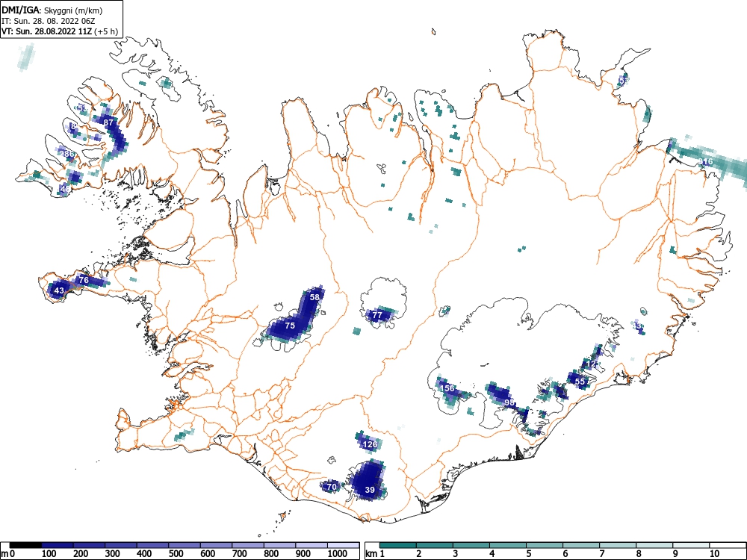747x560 pixels.
Task: Pick the legend swatch between 9 and 10 km
Action: [691, 545]
